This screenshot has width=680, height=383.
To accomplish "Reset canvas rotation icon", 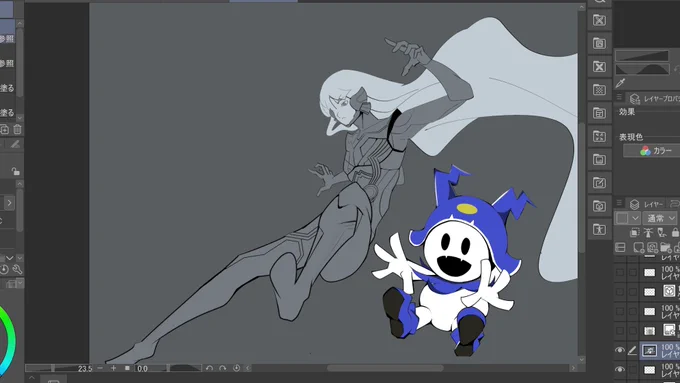I will (x=236, y=368).
